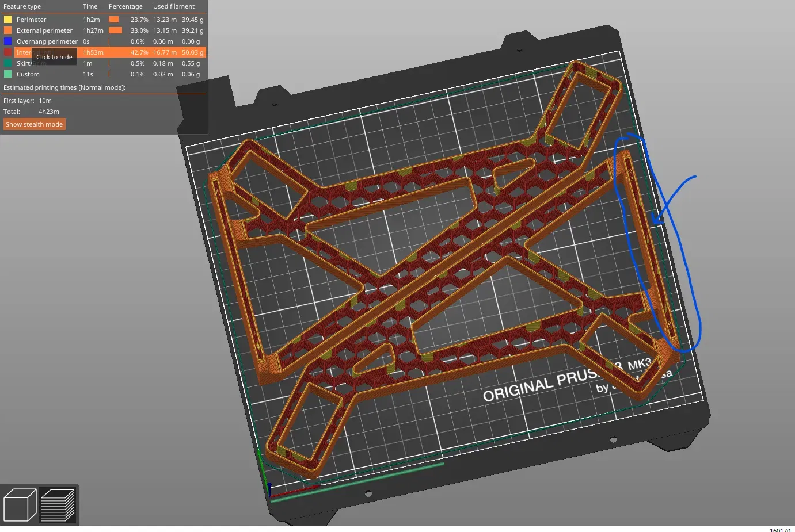
Task: Click the Feature type column header
Action: click(x=22, y=6)
